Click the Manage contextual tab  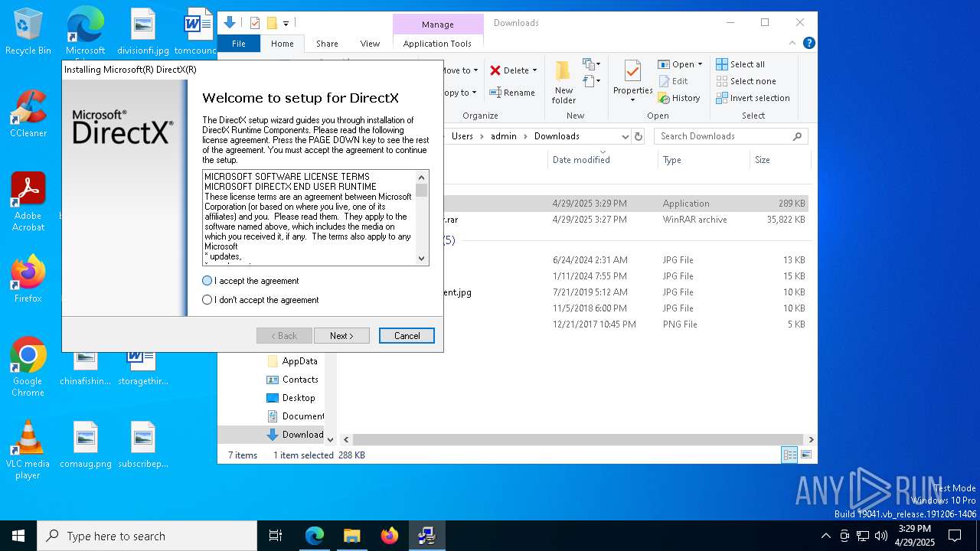(x=438, y=24)
